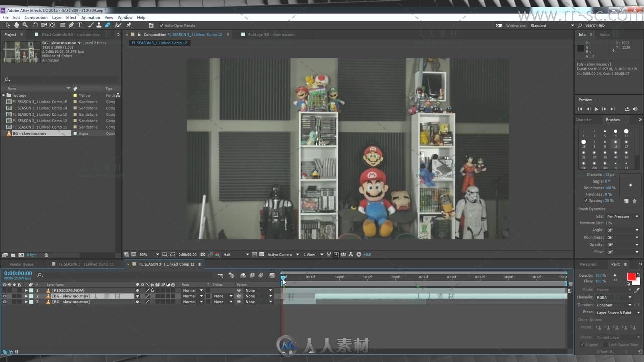
Task: Open the brush Size Pen Pressure dropdown
Action: [622, 216]
